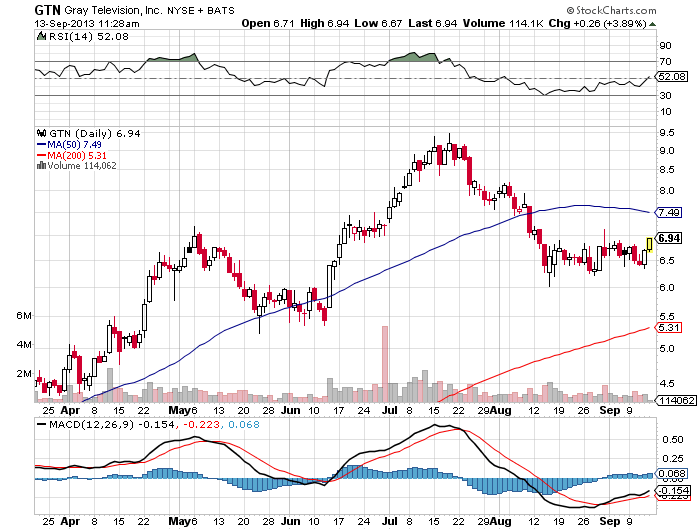This screenshot has height=530, width=700.
Task: Click the blue MA(50) legend line marker
Action: [42, 145]
